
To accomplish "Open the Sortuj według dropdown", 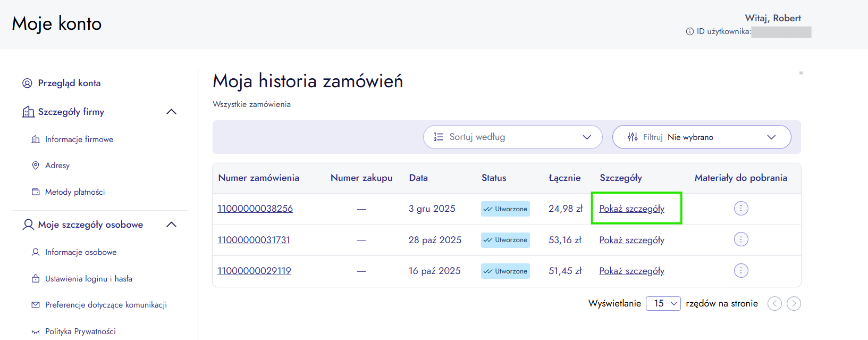I will pyautogui.click(x=513, y=137).
